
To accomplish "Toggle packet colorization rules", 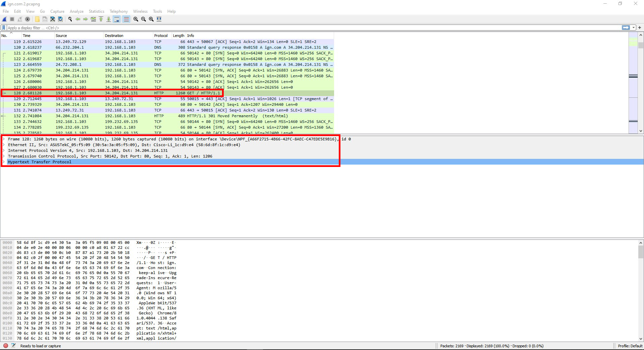I will [126, 19].
